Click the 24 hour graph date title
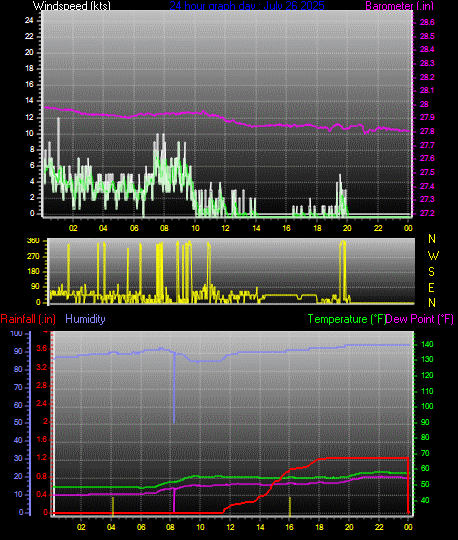458x540 pixels. click(247, 6)
